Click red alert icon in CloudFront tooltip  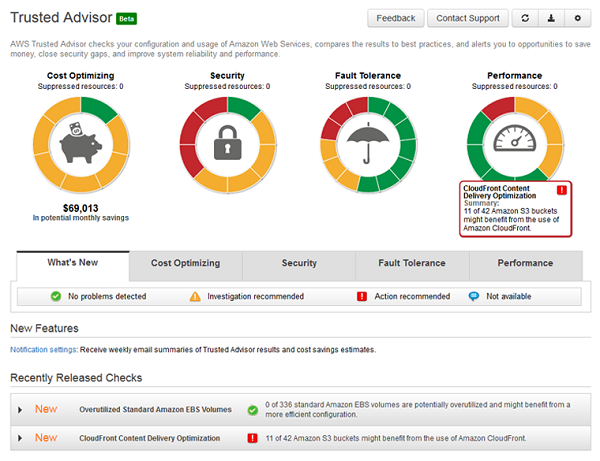pyautogui.click(x=561, y=190)
